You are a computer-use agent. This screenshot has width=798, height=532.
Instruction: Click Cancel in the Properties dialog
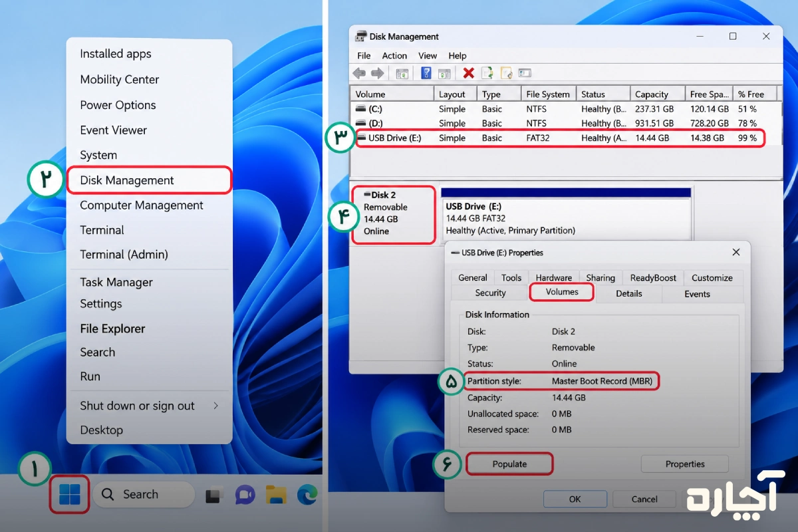coord(644,499)
